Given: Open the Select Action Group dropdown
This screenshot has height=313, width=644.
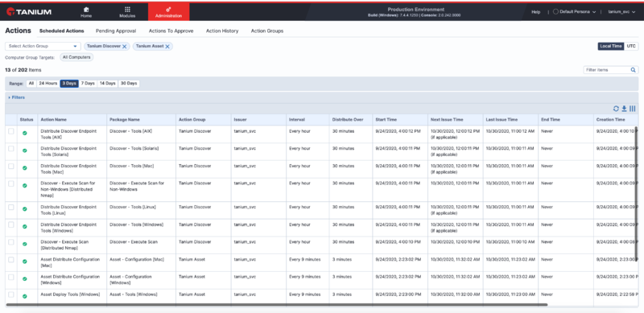Looking at the screenshot, I should click(43, 46).
